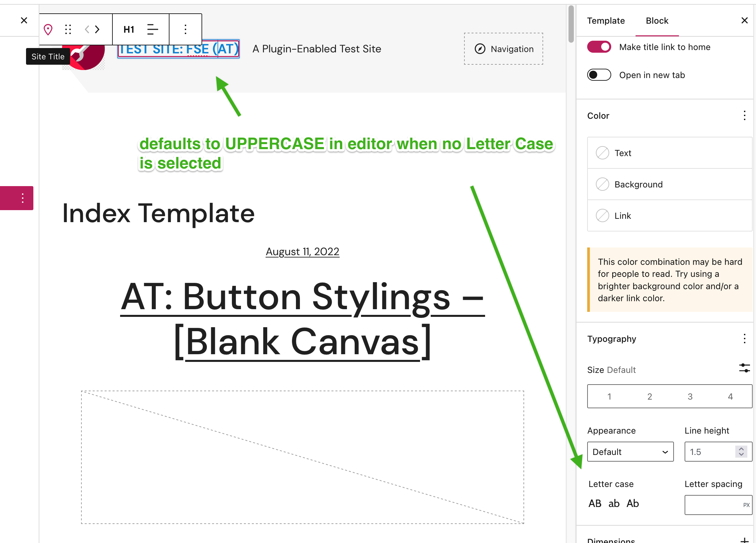Enable Open in new tab toggle
The image size is (756, 543).
point(599,75)
